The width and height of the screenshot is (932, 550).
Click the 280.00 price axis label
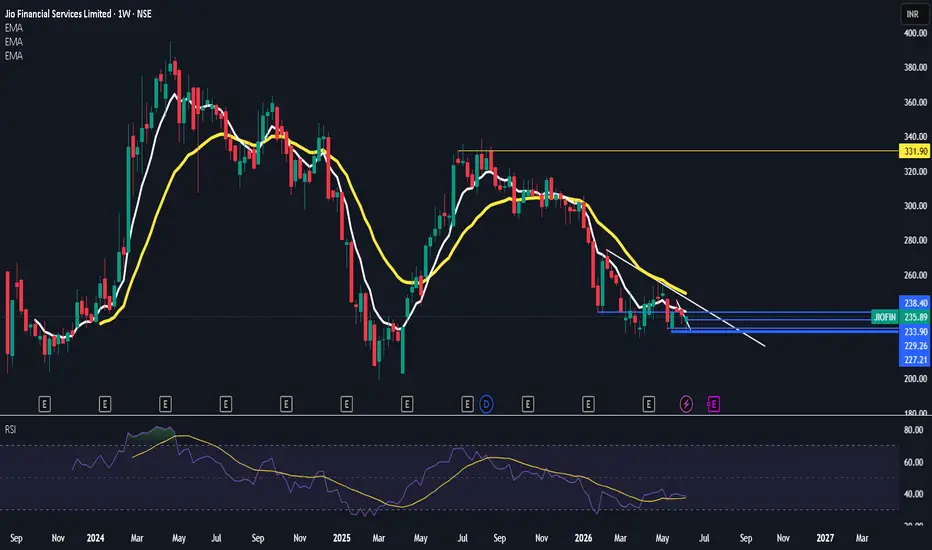coord(915,240)
